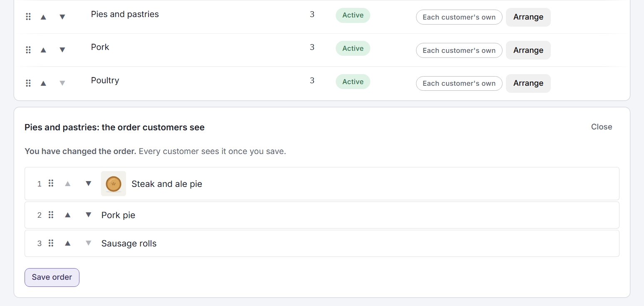Click the Active badge for Pies and pastries
This screenshot has width=644, height=306.
[x=353, y=15]
